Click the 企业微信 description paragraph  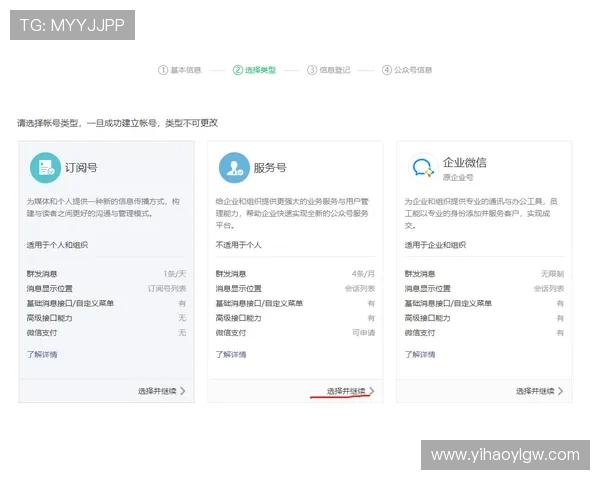tap(481, 213)
